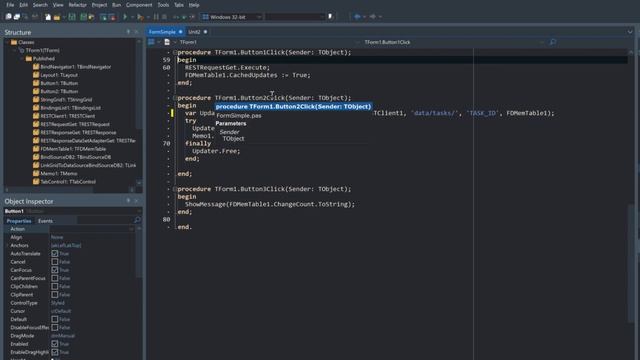This screenshot has height=360, width=640.
Task: Select the Button1: TButton tree item
Action: pyautogui.click(x=59, y=83)
